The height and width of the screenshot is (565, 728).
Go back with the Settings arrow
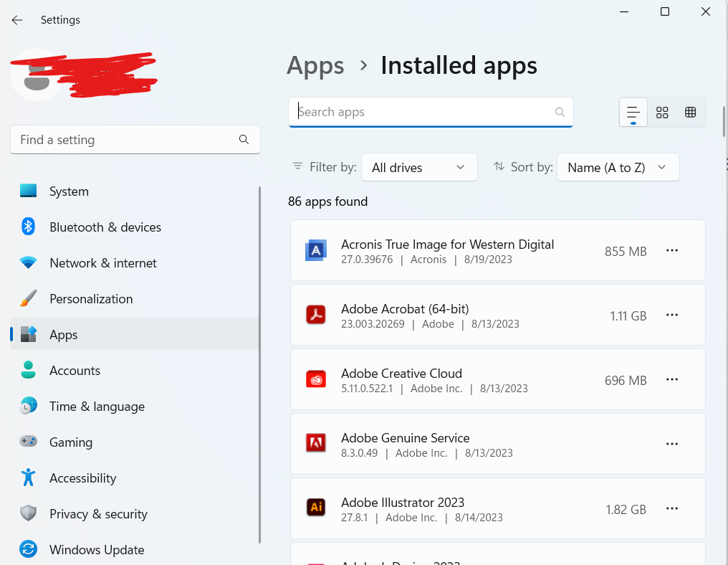click(x=17, y=20)
